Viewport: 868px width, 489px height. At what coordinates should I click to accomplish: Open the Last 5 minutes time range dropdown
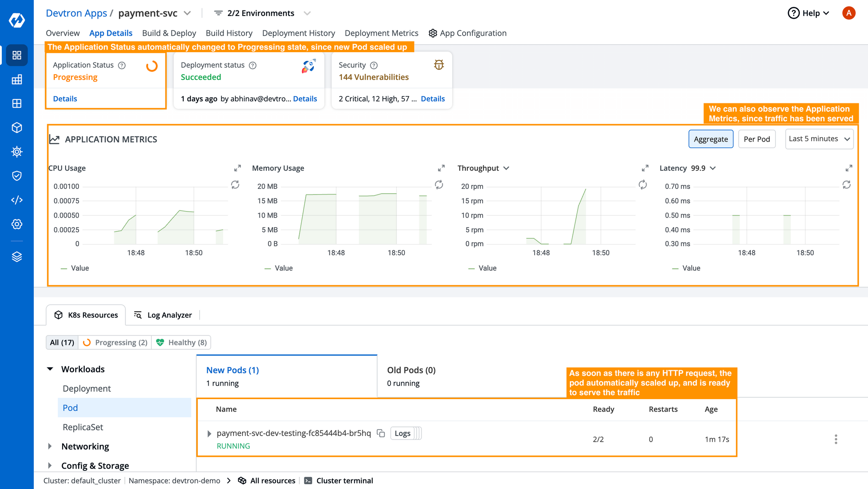(819, 139)
